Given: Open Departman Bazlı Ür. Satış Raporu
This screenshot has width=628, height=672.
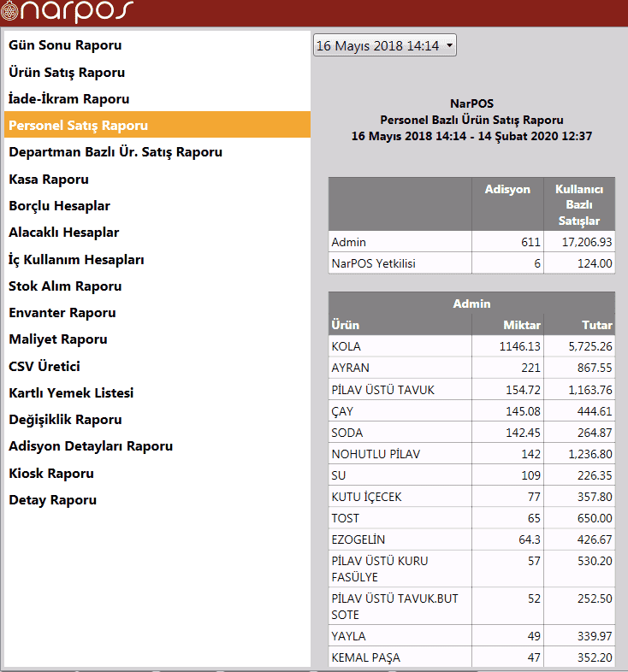Looking at the screenshot, I should [x=116, y=152].
